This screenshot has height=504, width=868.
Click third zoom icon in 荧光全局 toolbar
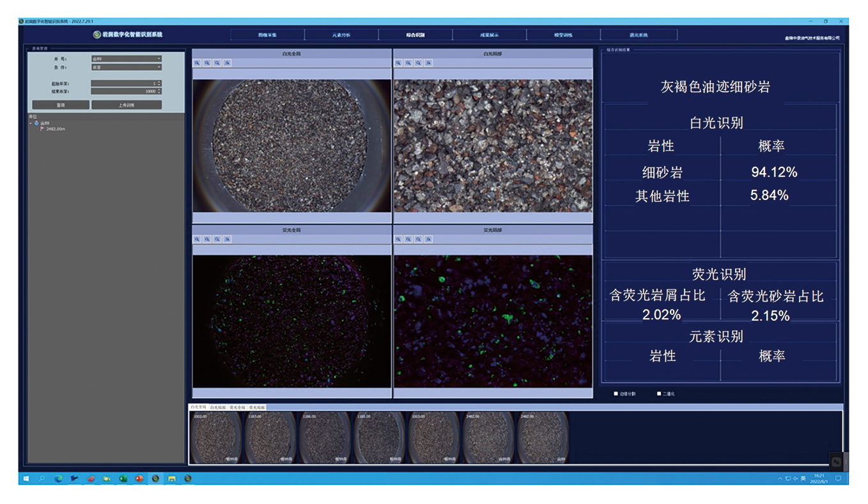pos(217,240)
